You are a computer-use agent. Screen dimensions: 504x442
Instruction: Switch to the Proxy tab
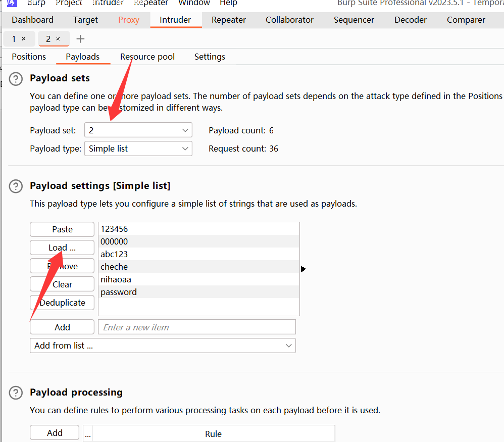point(129,20)
